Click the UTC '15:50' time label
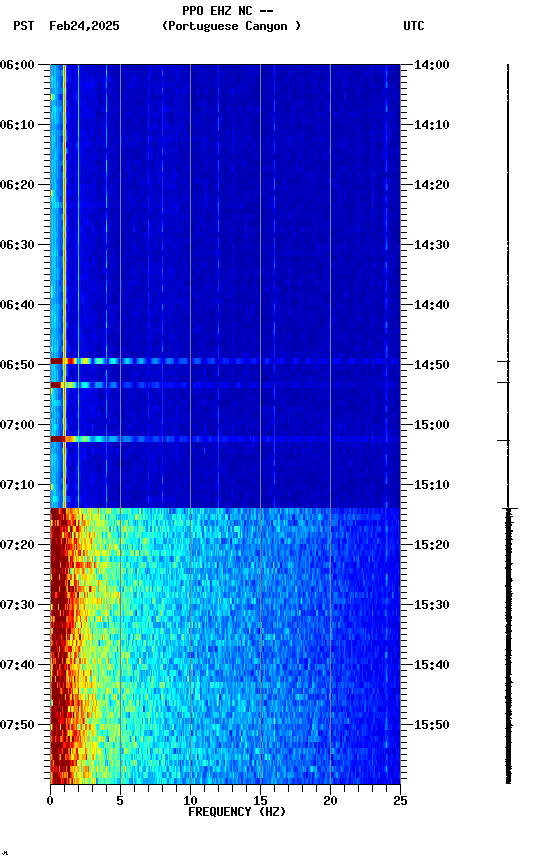Viewport: 552px width, 864px height. pos(432,725)
